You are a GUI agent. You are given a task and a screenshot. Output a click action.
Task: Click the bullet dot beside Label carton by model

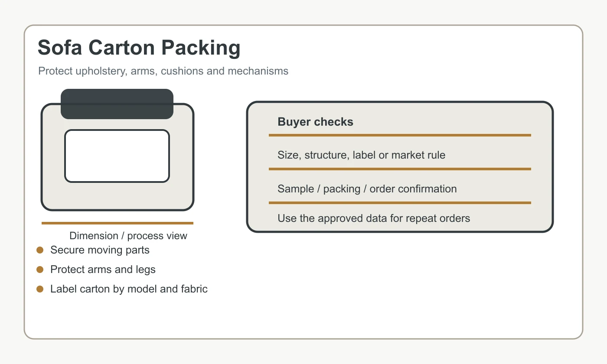[x=40, y=289]
